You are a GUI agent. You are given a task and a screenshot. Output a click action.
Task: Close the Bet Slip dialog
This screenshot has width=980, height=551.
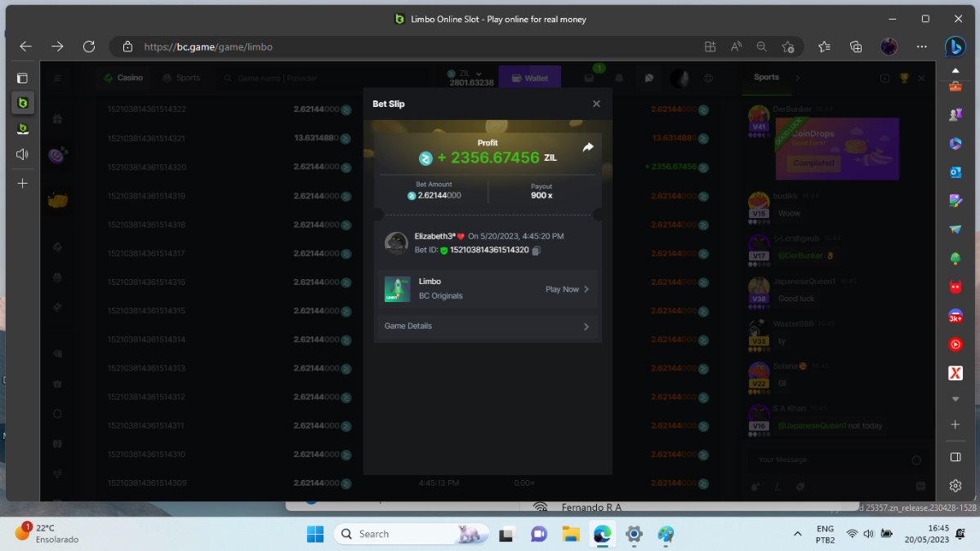click(x=596, y=104)
